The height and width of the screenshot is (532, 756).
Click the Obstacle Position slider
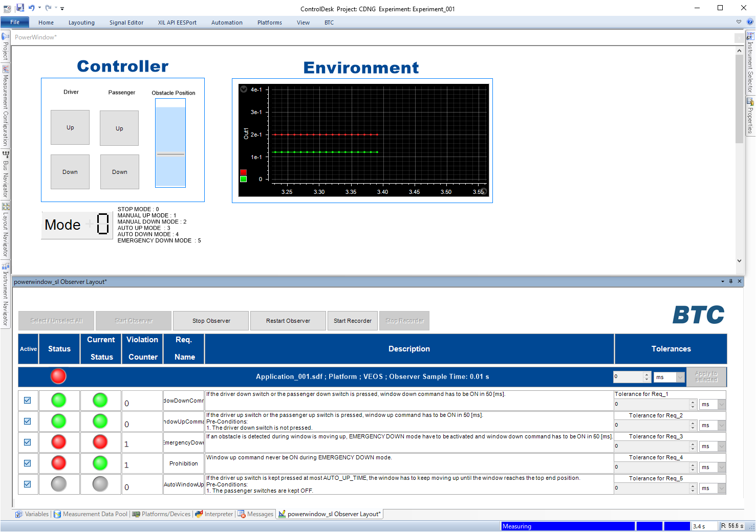pyautogui.click(x=170, y=143)
